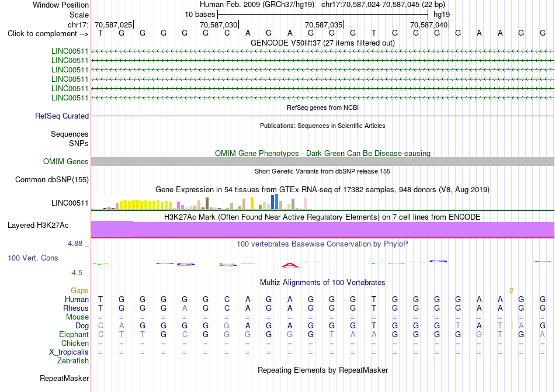Click the '100 Vert. Cons' track label
The height and width of the screenshot is (392, 555).
(x=33, y=258)
